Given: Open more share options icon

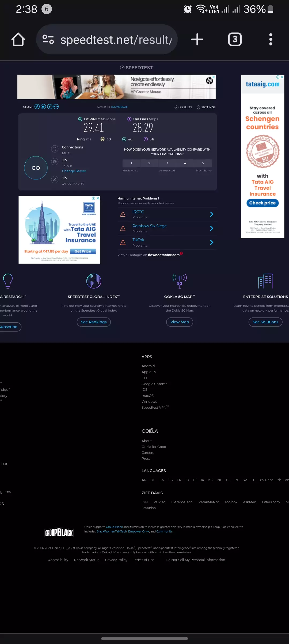Looking at the screenshot, I should click(x=56, y=107).
